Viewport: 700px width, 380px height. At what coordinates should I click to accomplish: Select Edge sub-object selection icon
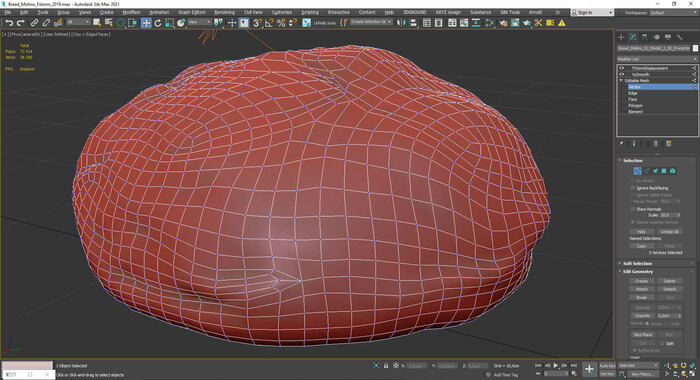tap(646, 171)
